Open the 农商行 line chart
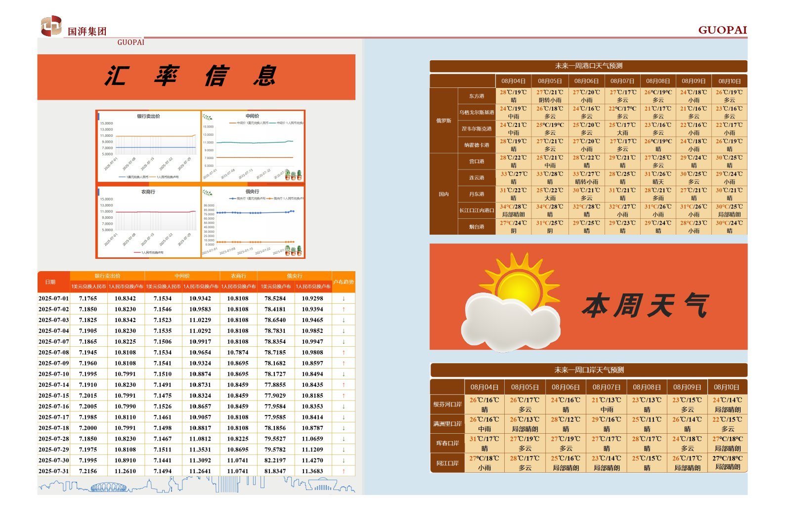 148,222
